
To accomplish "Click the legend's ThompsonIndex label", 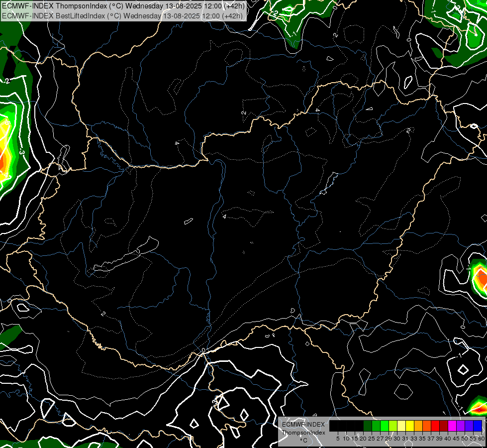I will (303, 433).
